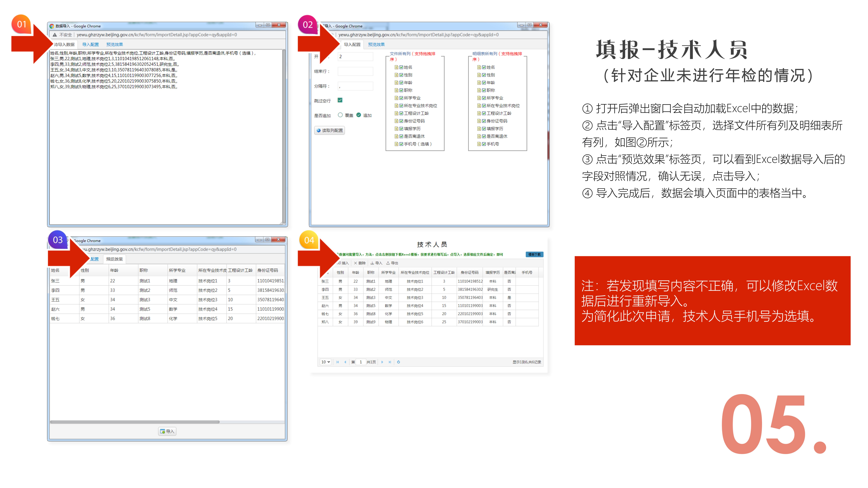Click document icon beside 职称 in 文件所有列

[x=397, y=90]
